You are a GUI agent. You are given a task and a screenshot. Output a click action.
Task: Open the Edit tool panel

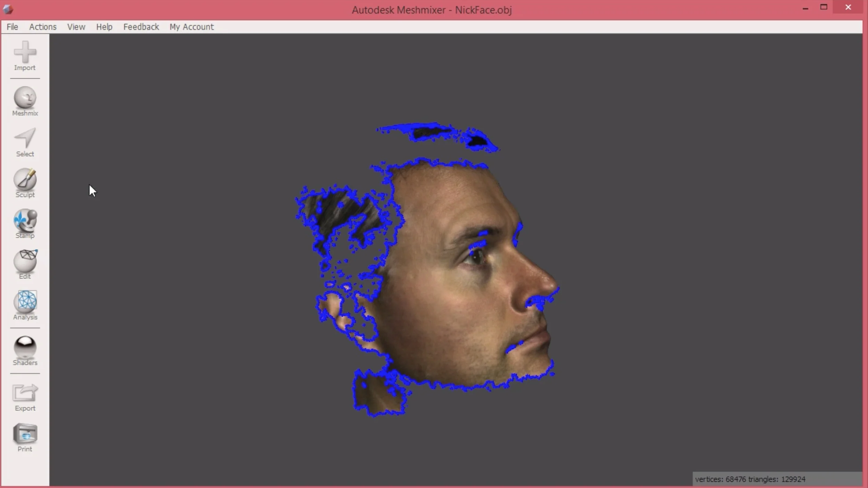pos(25,264)
